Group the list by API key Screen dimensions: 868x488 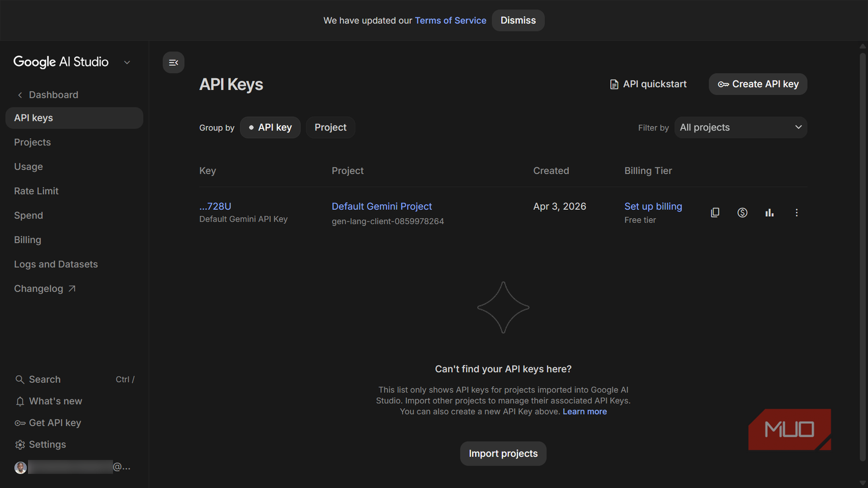pyautogui.click(x=270, y=127)
